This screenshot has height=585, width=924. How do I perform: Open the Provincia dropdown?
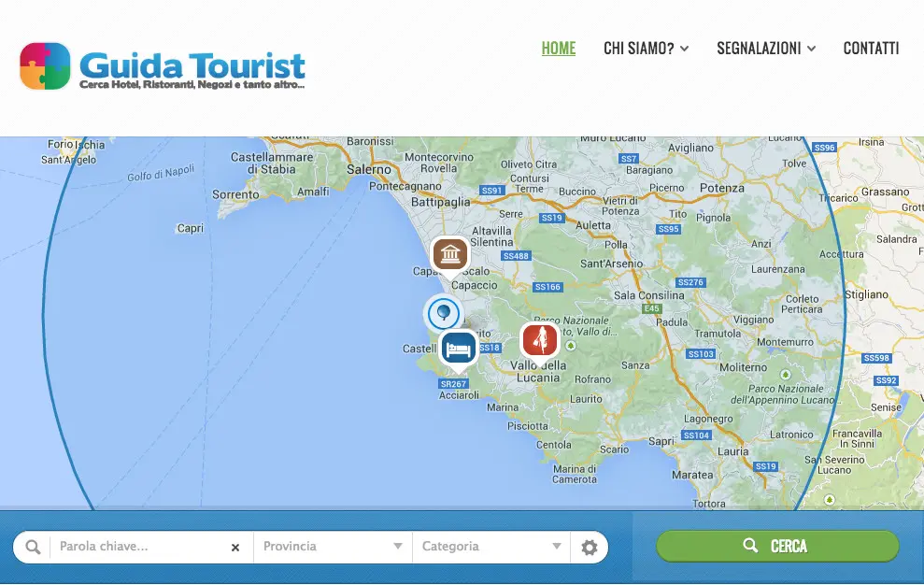[x=333, y=547]
